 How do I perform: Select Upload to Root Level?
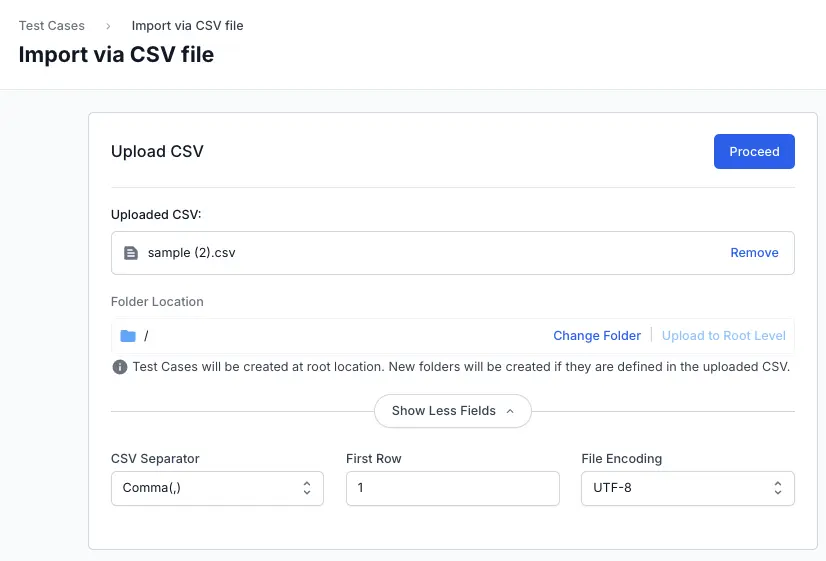(x=723, y=336)
